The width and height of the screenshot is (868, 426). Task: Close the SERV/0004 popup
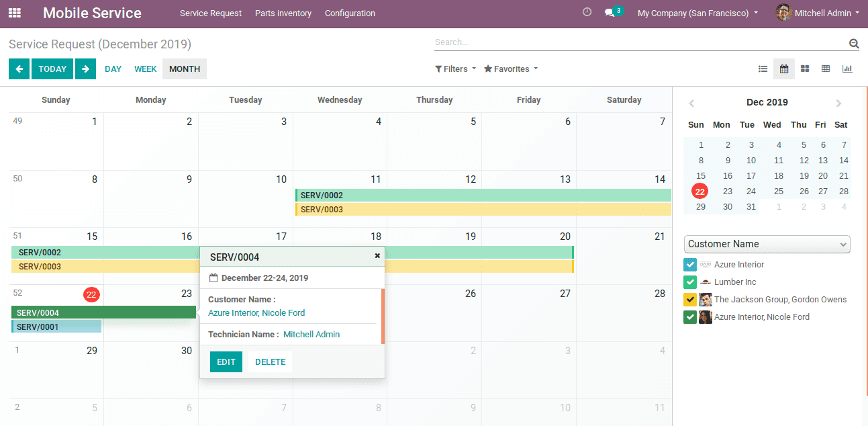click(x=377, y=256)
